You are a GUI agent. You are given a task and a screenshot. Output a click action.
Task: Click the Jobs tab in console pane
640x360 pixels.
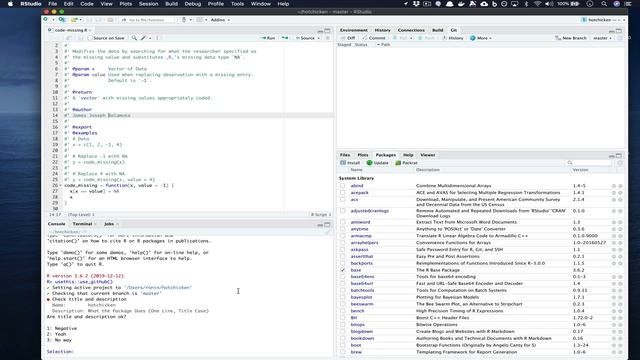[x=109, y=224]
